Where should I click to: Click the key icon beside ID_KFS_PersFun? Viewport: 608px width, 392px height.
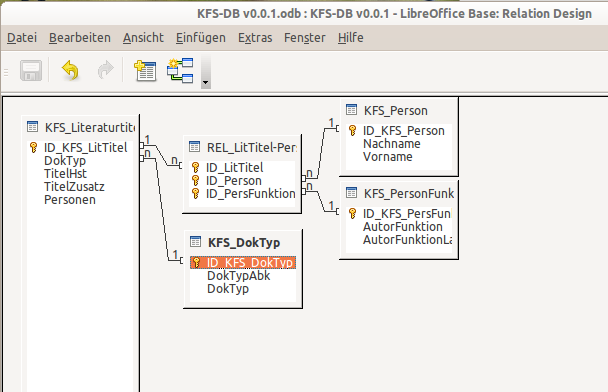[x=352, y=213]
